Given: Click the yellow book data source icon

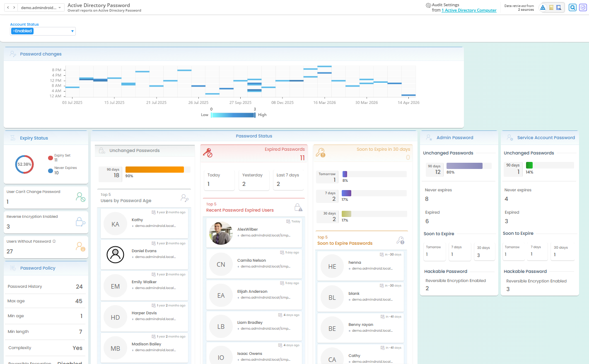Looking at the screenshot, I should pyautogui.click(x=551, y=7).
